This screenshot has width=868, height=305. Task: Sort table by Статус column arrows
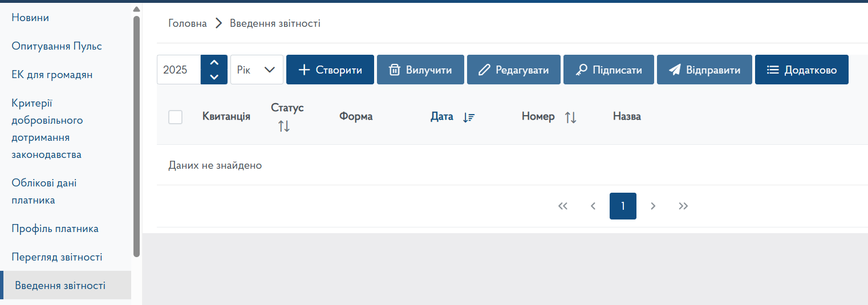tap(284, 126)
